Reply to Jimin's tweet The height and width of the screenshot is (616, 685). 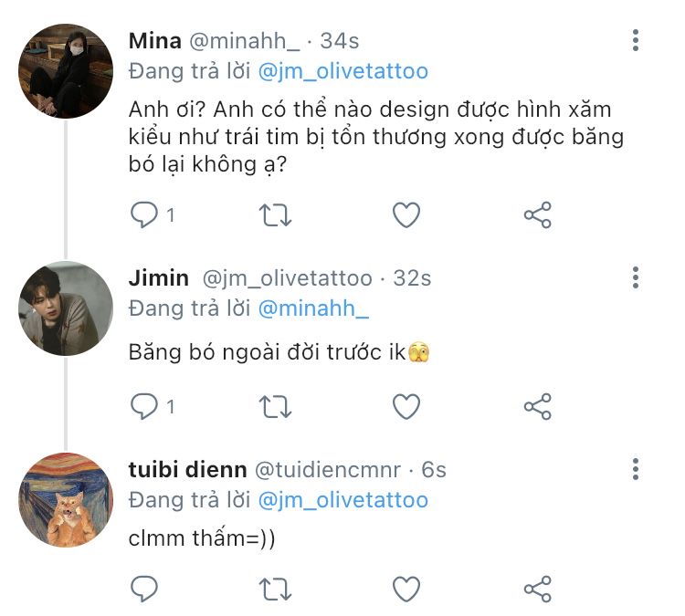coord(145,405)
